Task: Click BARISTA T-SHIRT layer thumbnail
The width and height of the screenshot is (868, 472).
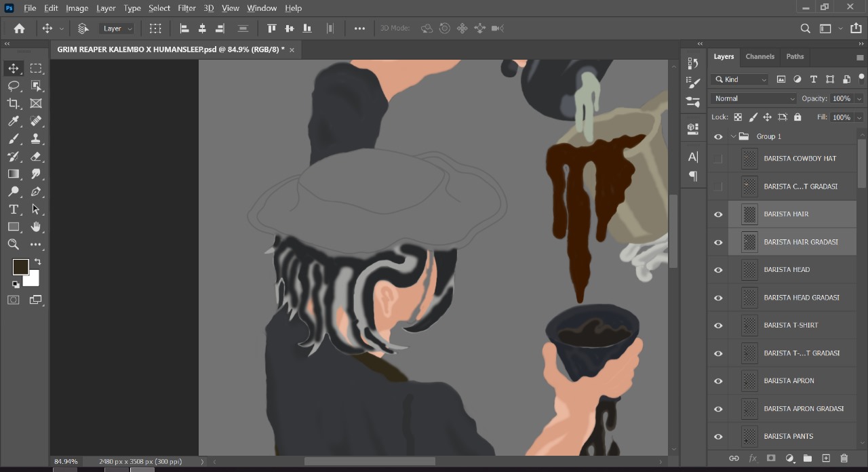Action: [x=749, y=326]
